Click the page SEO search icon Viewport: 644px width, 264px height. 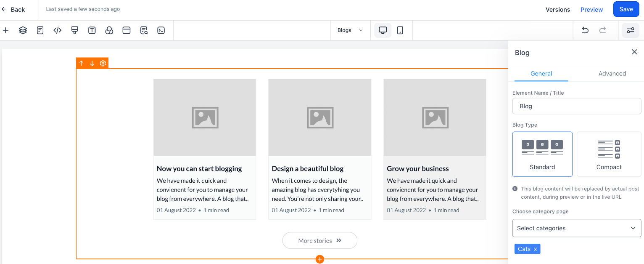click(144, 30)
